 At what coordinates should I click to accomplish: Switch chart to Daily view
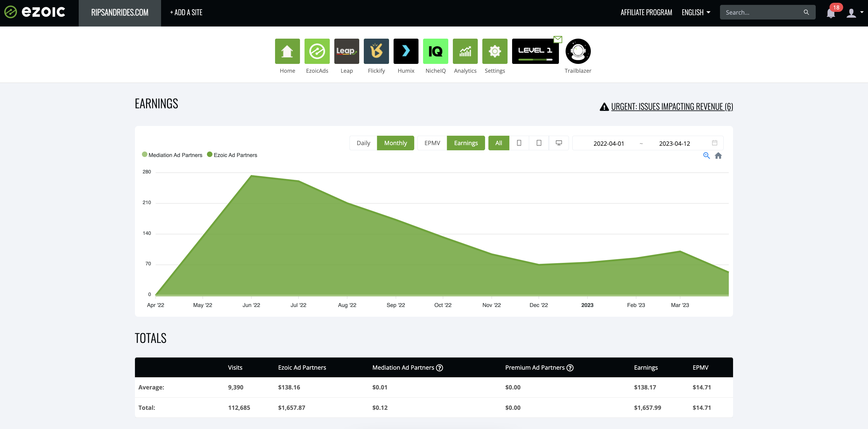tap(363, 143)
